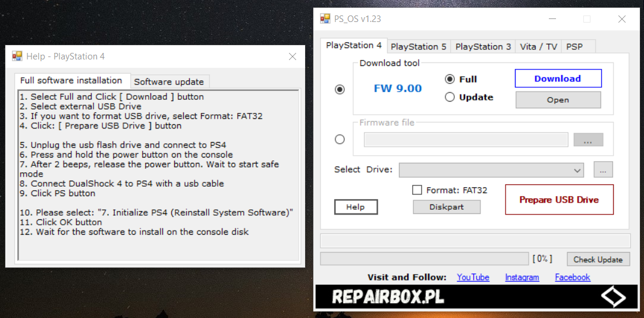The image size is (644, 318).
Task: Select the Full radio button
Action: [450, 79]
